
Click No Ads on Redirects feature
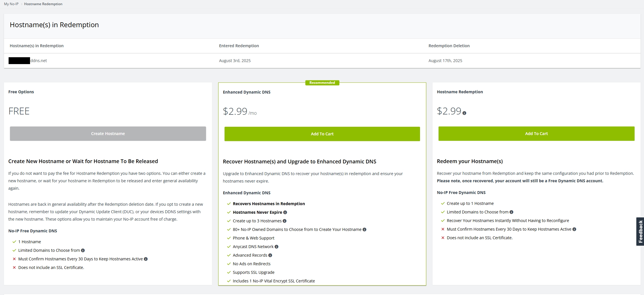click(x=251, y=264)
